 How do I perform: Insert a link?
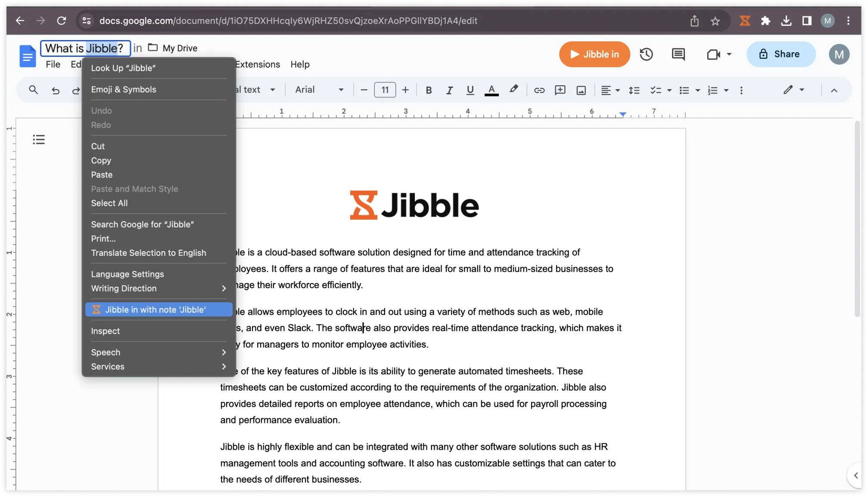pyautogui.click(x=539, y=90)
